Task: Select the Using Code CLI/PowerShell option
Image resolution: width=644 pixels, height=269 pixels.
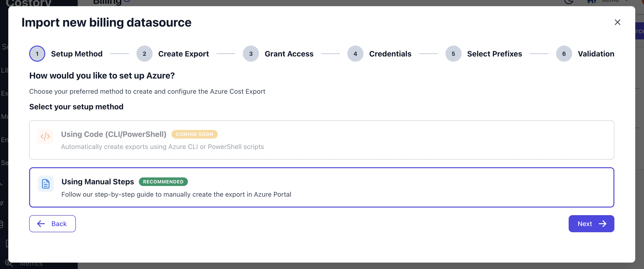Action: tap(322, 140)
